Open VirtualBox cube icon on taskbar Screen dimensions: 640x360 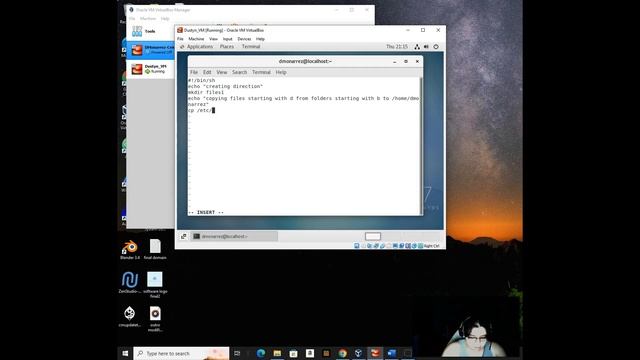coord(359,353)
